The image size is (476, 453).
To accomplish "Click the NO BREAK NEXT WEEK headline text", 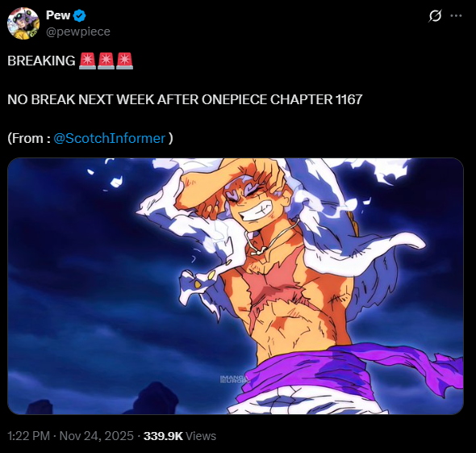I will coord(185,99).
